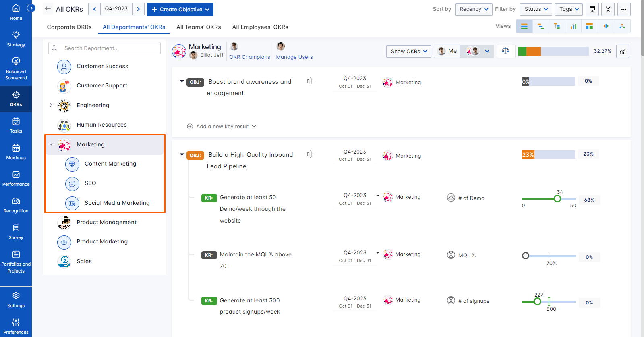Screen dimensions: 644x337
Task: Switch to the list view icon
Action: coord(524,26)
